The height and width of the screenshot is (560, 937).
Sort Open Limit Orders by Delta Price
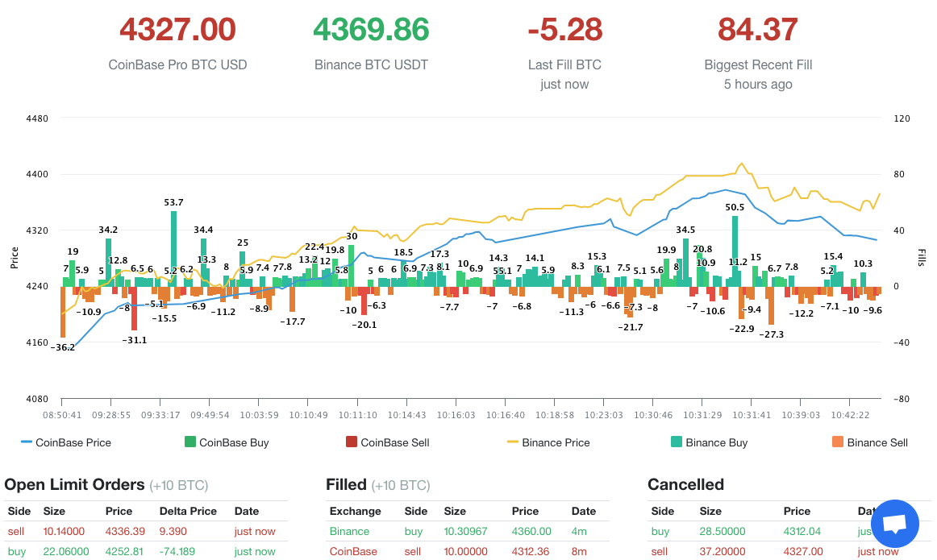pyautogui.click(x=188, y=511)
